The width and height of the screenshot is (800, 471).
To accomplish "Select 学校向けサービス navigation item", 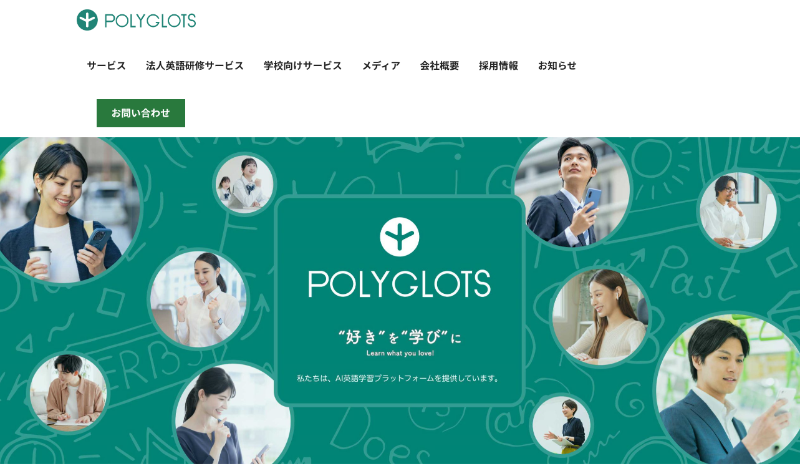I will pyautogui.click(x=303, y=66).
